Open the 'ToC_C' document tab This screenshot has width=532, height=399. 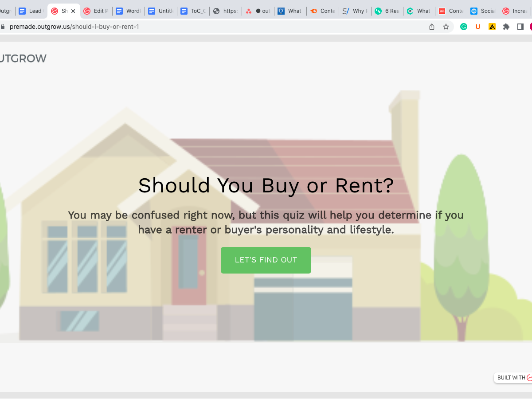click(193, 11)
